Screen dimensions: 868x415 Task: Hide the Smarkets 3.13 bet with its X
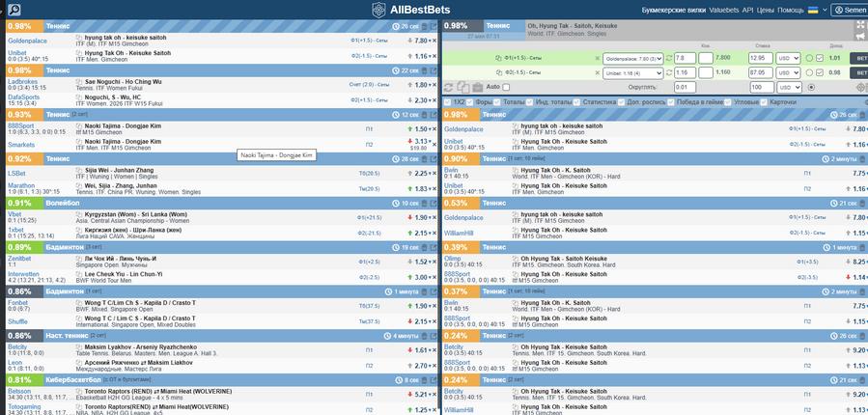[434, 143]
